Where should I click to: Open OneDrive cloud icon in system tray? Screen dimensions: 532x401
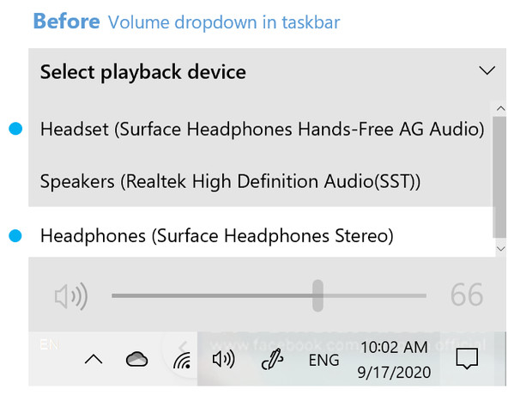click(136, 360)
